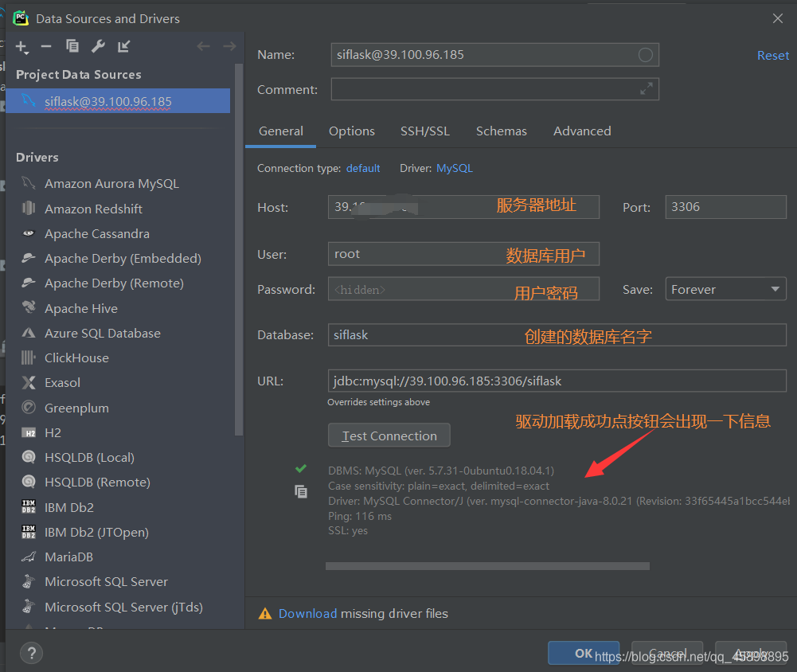Click the drivers list vertical scrollbar

(239, 249)
